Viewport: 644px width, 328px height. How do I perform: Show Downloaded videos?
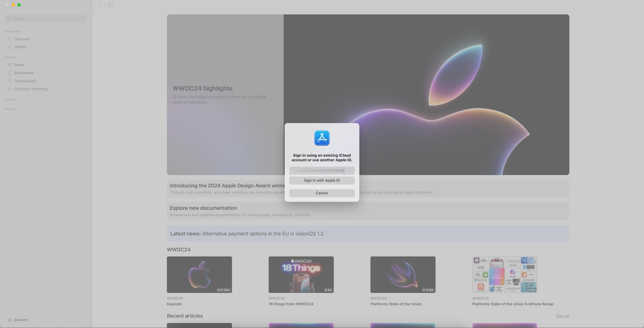coord(25,81)
